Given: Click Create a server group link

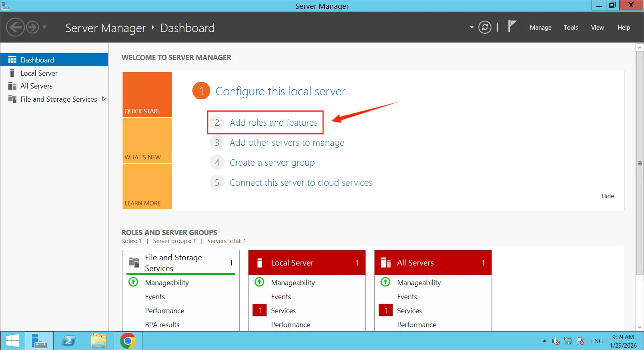Looking at the screenshot, I should point(272,163).
